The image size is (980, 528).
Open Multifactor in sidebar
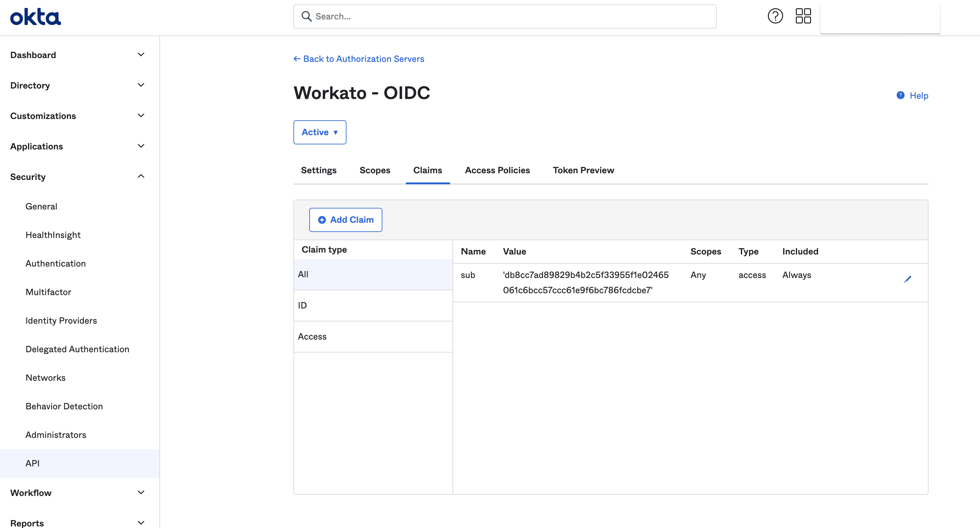[48, 292]
